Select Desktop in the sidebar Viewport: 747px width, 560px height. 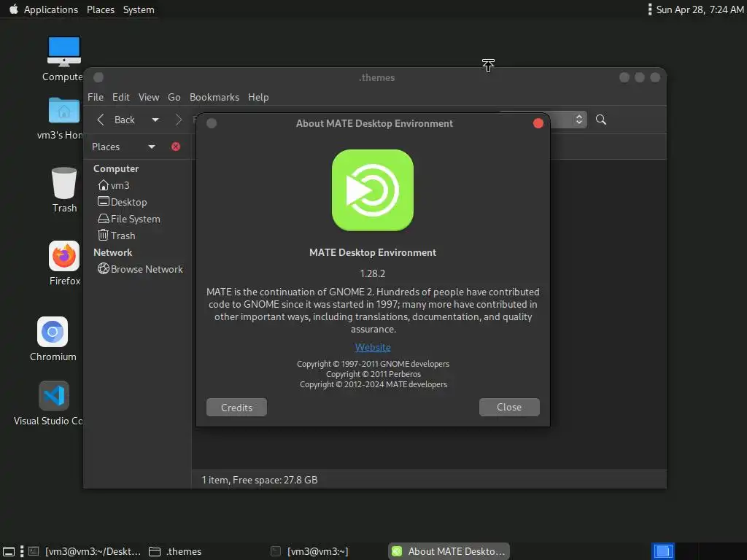[123, 202]
